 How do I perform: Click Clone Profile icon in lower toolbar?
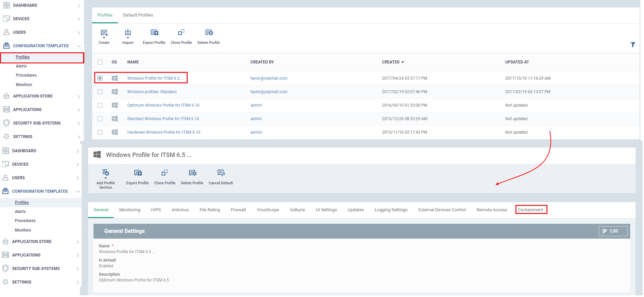pos(165,172)
